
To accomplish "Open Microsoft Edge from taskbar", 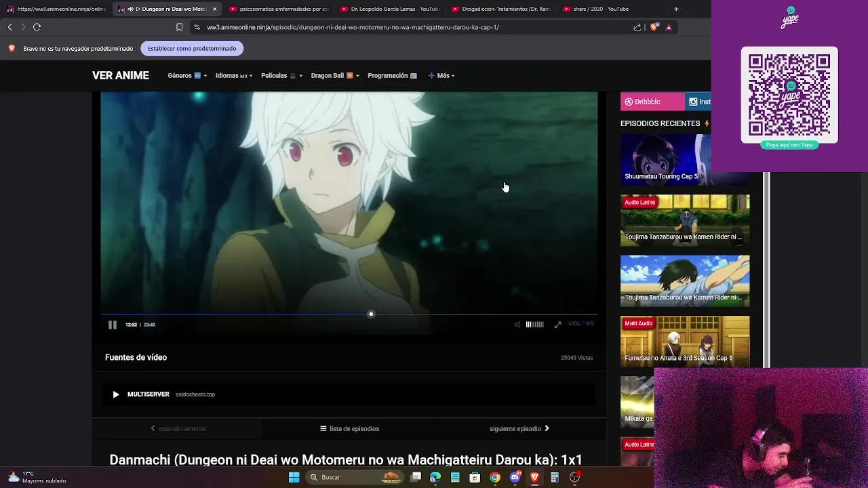I will [435, 477].
